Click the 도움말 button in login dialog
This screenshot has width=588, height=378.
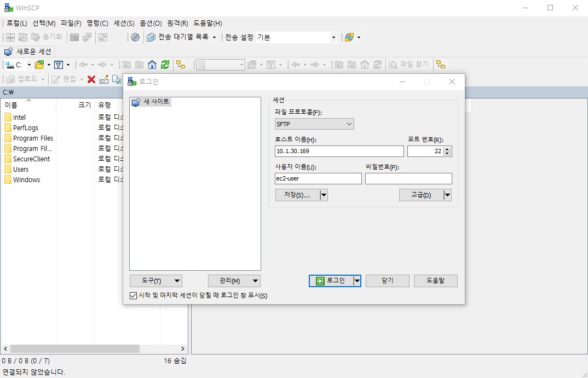(435, 281)
